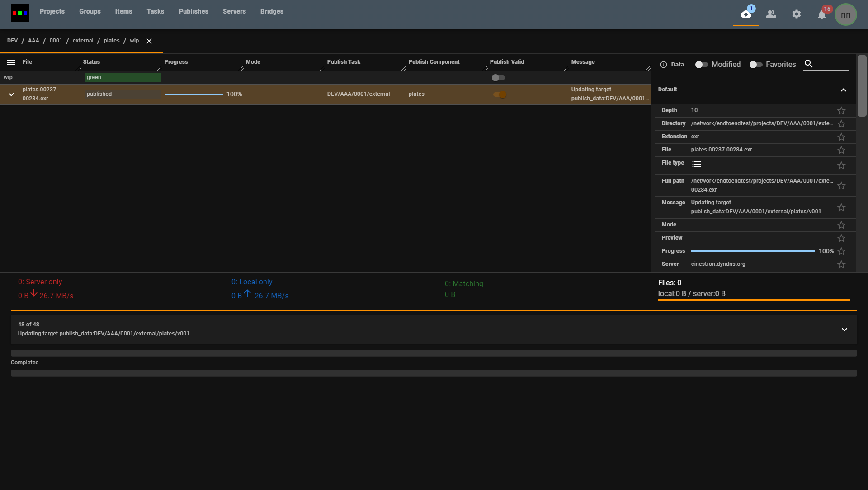Click the hamburger menu beside File column
Image resolution: width=868 pixels, height=490 pixels.
(11, 62)
